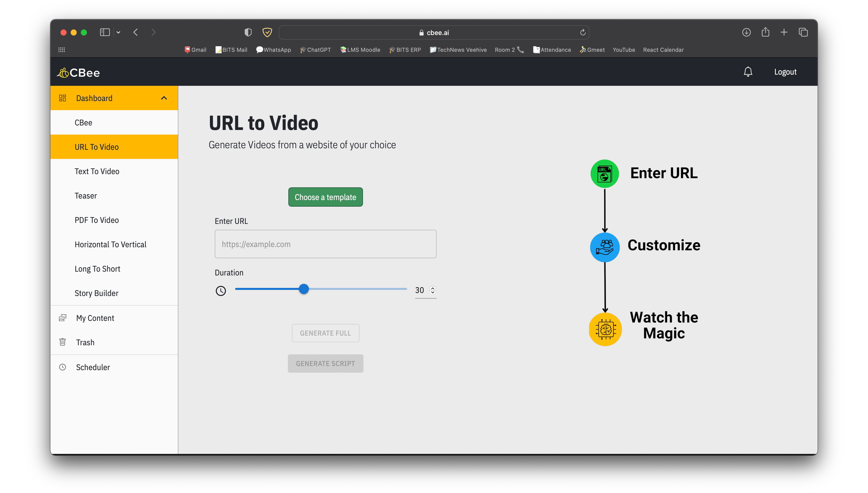
Task: Open the ChatGPT bookmark
Action: [315, 50]
